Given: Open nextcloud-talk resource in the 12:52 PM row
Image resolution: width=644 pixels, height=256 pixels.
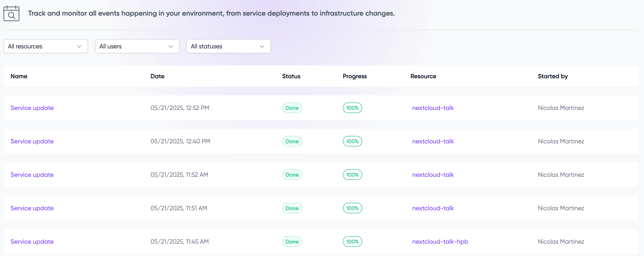Looking at the screenshot, I should [x=433, y=108].
